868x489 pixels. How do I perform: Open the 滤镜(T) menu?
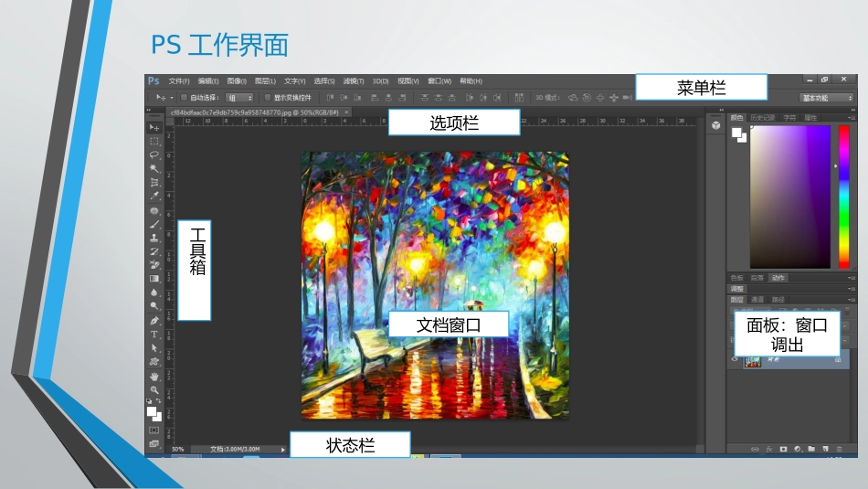point(354,80)
